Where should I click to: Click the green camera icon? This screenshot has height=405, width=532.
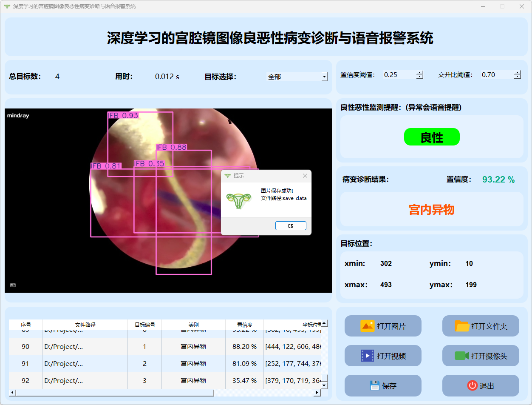click(461, 356)
